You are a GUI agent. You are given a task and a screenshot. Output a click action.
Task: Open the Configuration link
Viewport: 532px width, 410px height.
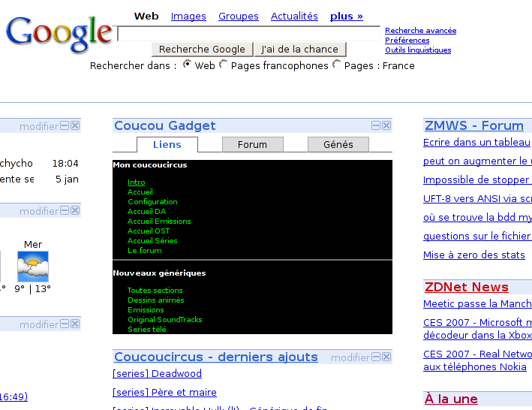(x=152, y=201)
